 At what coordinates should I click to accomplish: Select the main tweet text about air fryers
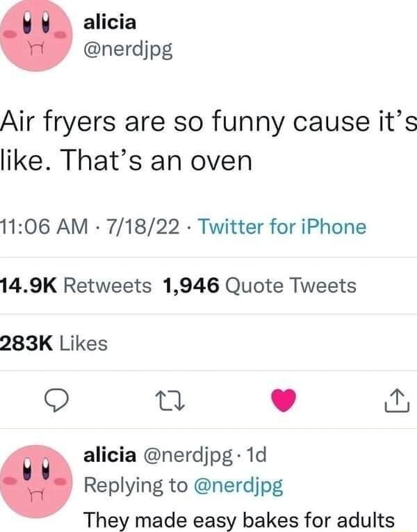(208, 141)
